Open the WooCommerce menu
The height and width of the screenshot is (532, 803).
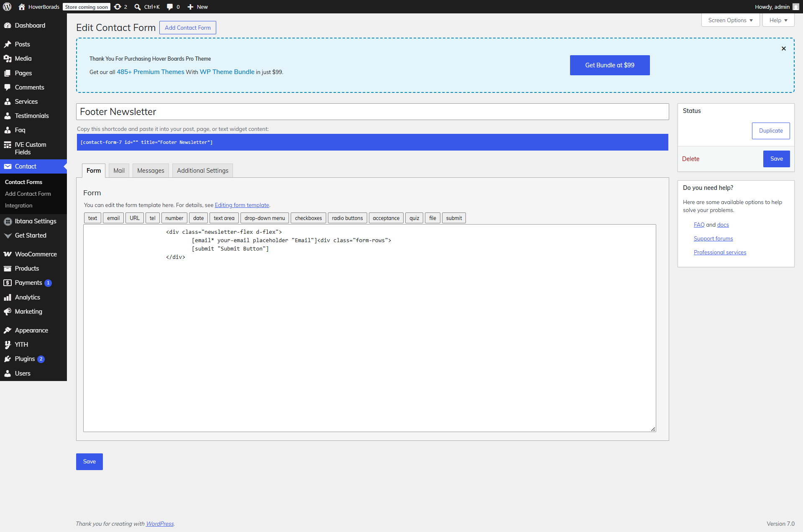33,254
